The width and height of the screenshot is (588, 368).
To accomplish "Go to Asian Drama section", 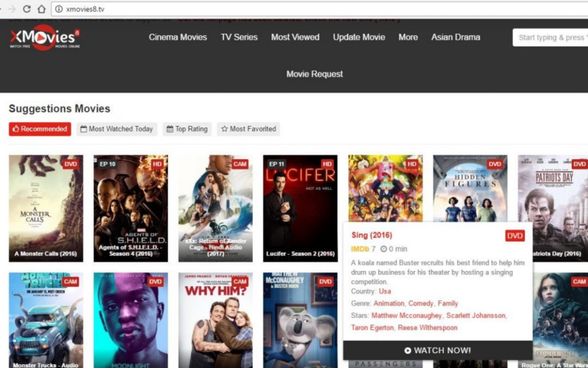I will click(456, 38).
